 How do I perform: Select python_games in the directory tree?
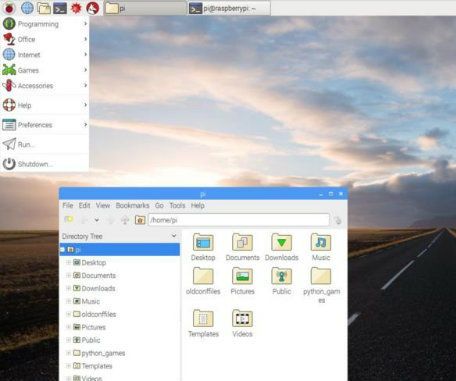tap(103, 353)
